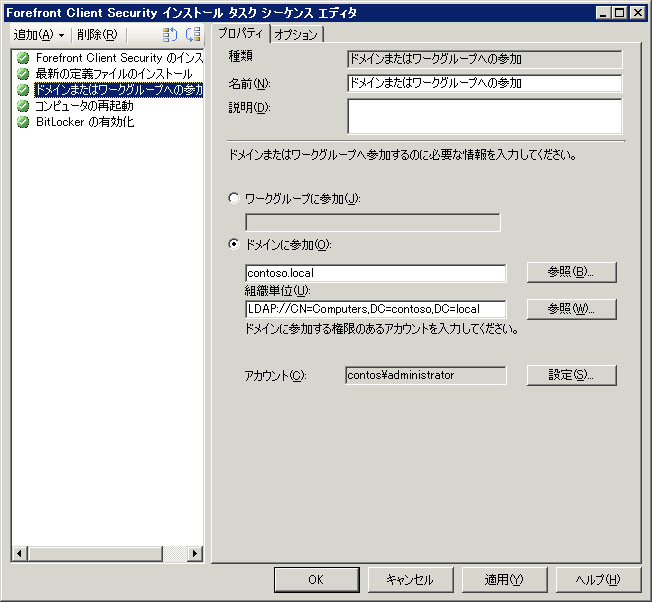Select the ドメインに参加(O) radio button
Viewport: 652px width, 602px height.
pos(234,244)
